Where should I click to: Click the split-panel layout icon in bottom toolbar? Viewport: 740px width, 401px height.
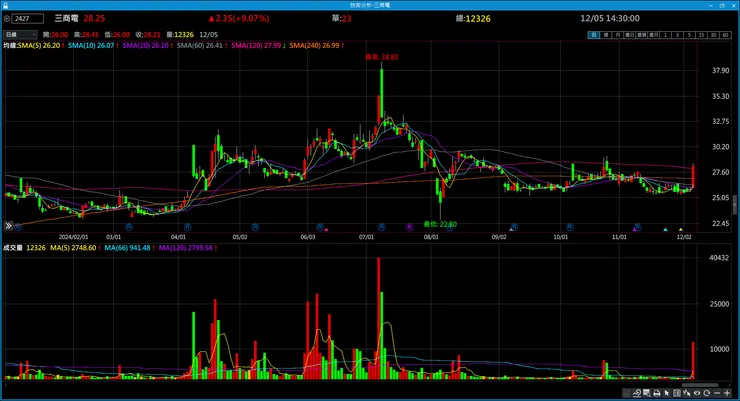click(x=677, y=393)
